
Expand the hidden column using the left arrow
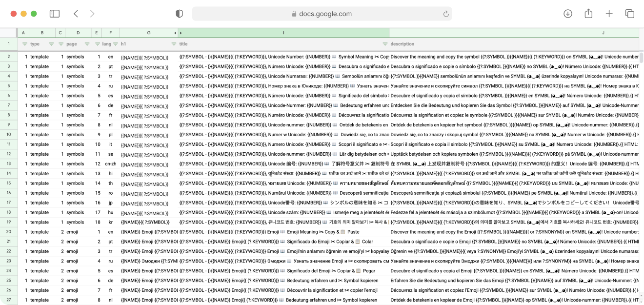(x=175, y=33)
